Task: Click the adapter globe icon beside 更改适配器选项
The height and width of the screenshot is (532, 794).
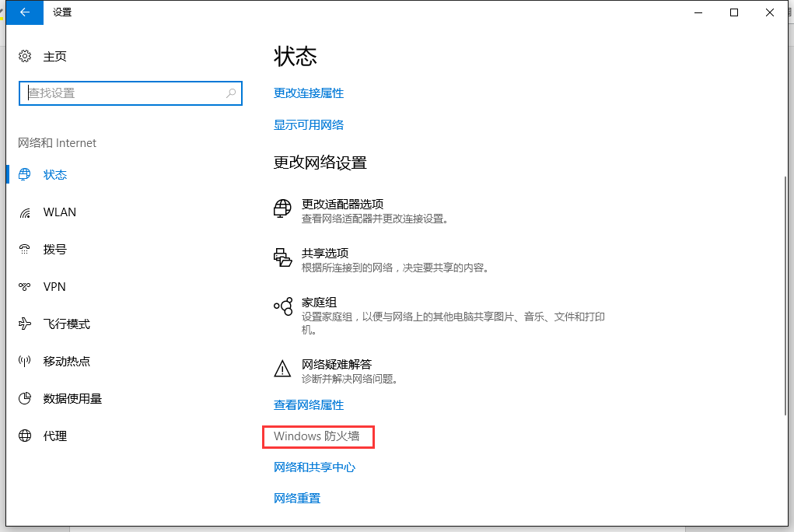Action: pyautogui.click(x=282, y=208)
